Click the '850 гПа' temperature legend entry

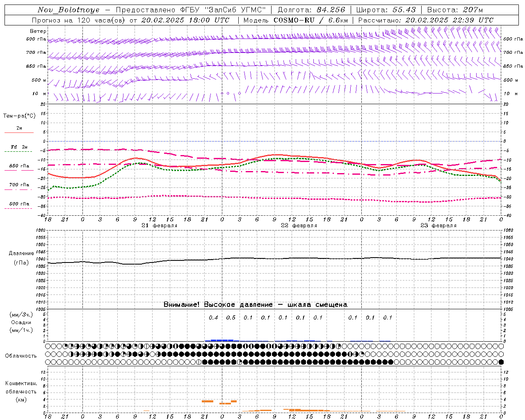pyautogui.click(x=19, y=166)
